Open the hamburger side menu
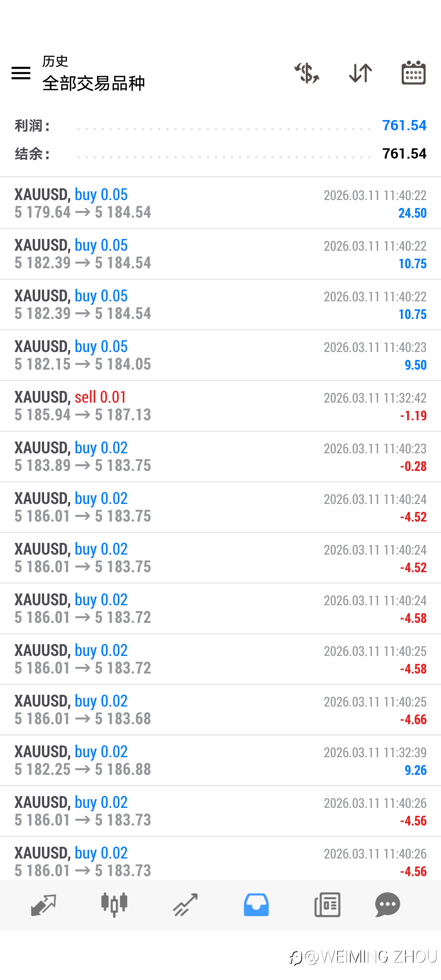Viewport: 441px width, 980px height. click(21, 73)
